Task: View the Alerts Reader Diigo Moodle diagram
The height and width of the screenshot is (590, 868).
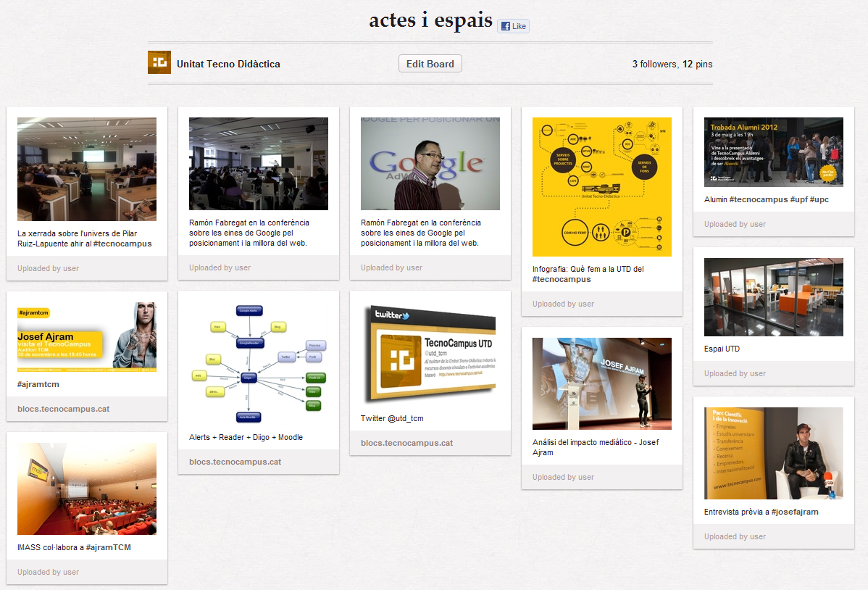Action: point(259,362)
